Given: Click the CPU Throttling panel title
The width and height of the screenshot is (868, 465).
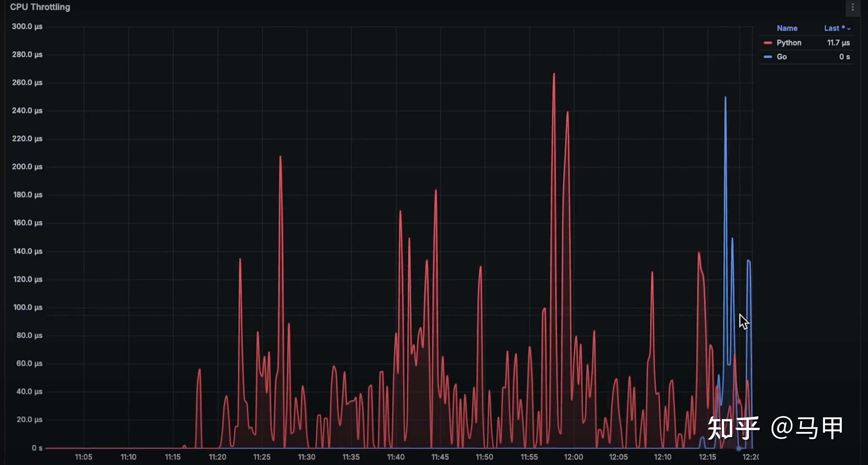Looking at the screenshot, I should point(40,7).
